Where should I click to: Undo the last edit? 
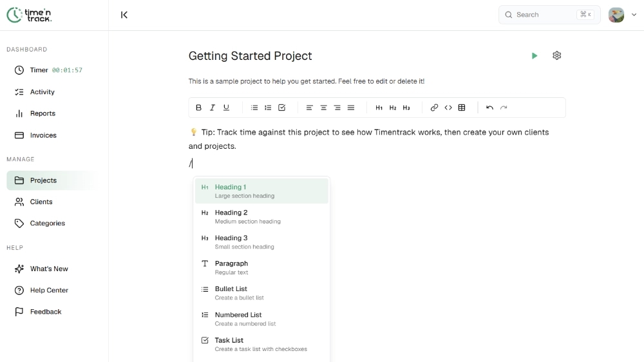(x=489, y=108)
